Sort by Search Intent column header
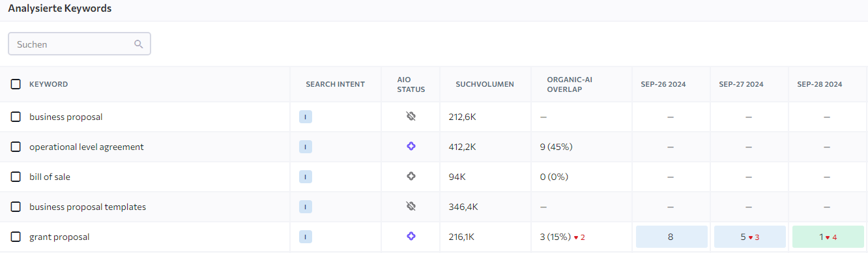The height and width of the screenshot is (253, 868). click(x=336, y=84)
